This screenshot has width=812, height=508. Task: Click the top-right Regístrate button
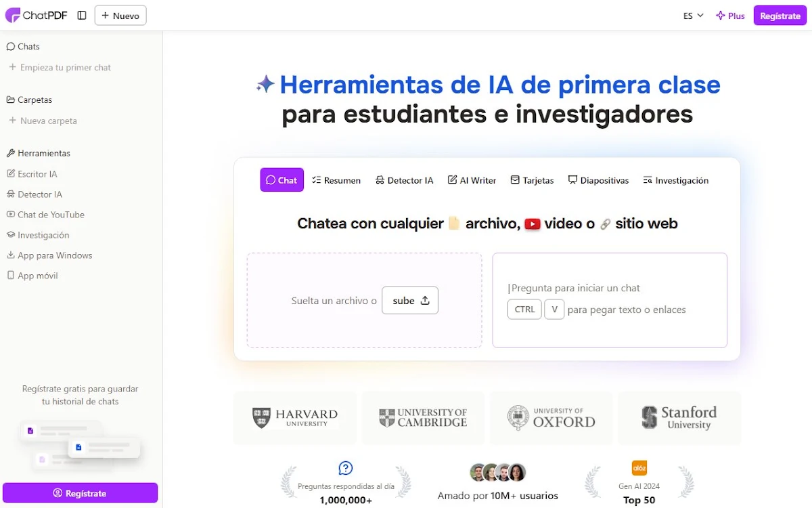click(780, 16)
